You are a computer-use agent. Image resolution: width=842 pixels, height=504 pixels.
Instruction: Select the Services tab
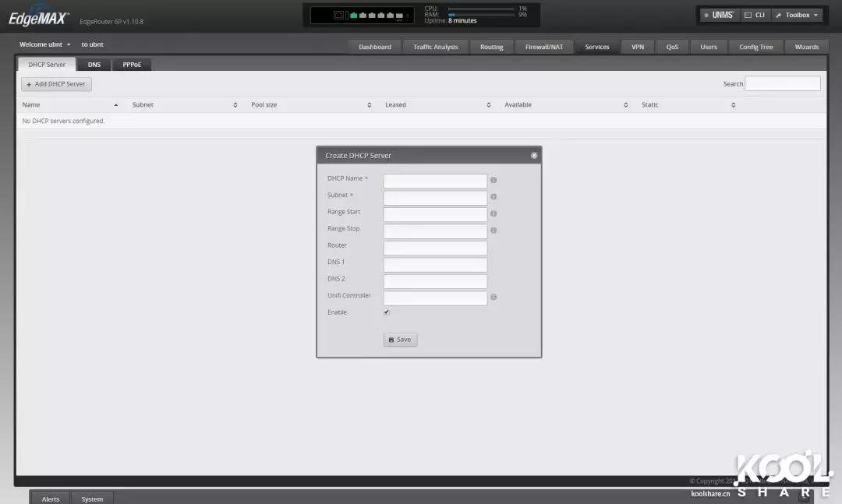pos(597,47)
